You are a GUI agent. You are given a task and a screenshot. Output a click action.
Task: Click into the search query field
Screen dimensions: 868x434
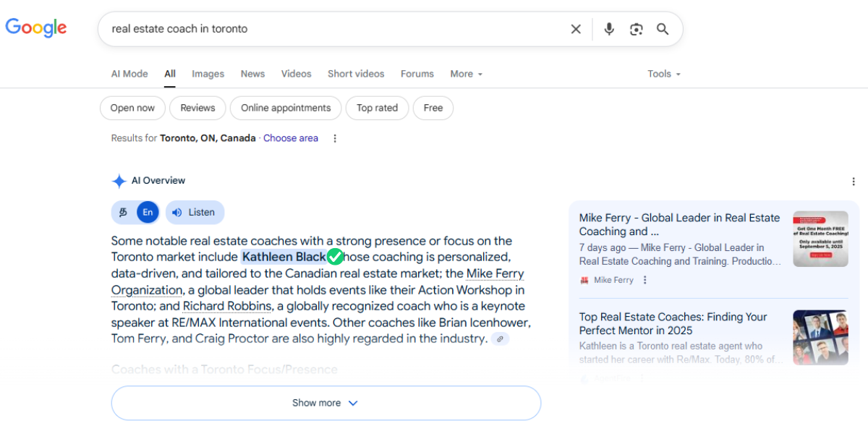click(x=333, y=29)
